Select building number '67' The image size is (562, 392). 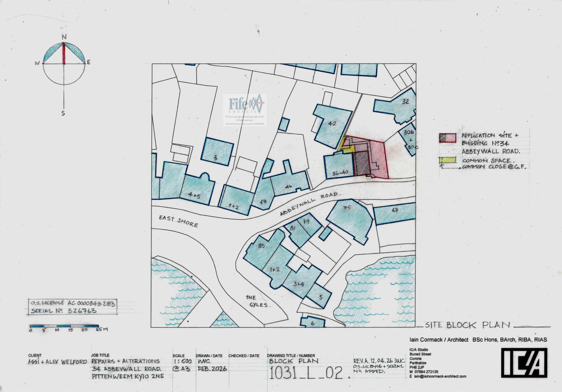tap(395, 210)
